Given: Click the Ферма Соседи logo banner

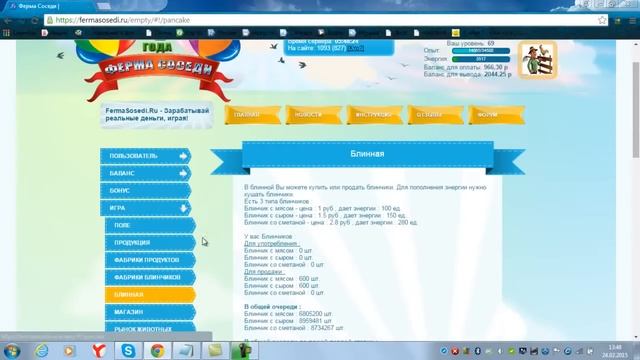Looking at the screenshot, I should pyautogui.click(x=159, y=69).
